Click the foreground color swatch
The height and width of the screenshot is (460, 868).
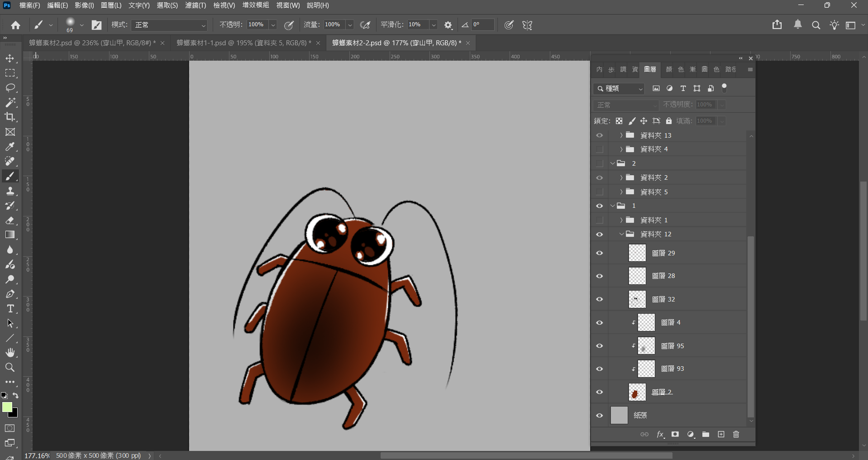7,407
